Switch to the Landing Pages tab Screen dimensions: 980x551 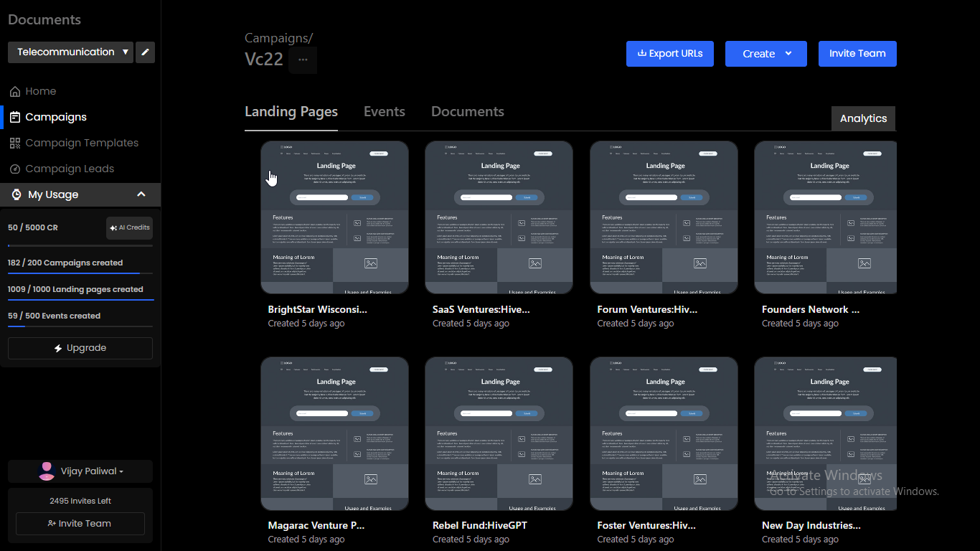tap(291, 112)
